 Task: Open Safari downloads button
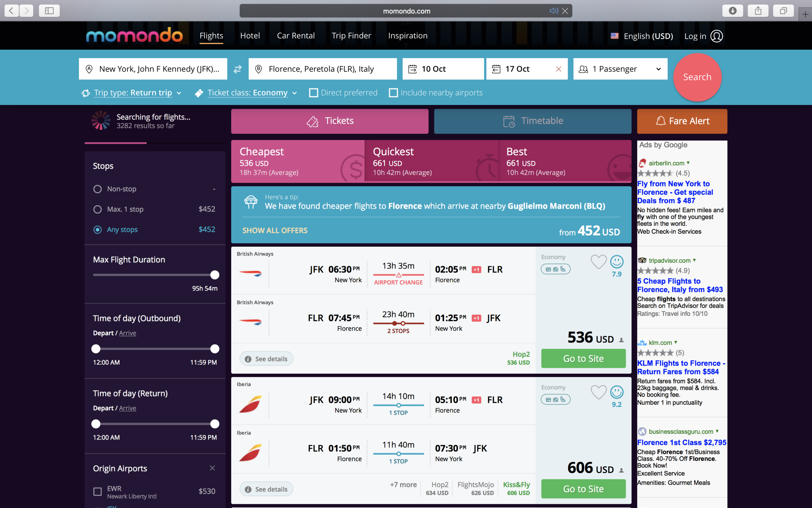(x=733, y=11)
